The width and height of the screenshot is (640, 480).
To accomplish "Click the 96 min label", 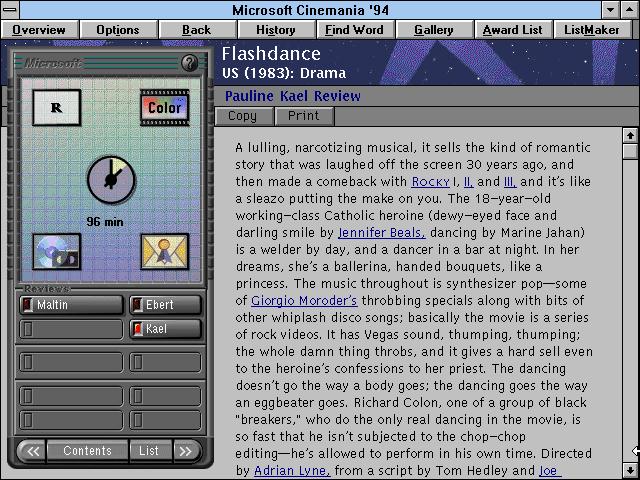I will pyautogui.click(x=105, y=222).
